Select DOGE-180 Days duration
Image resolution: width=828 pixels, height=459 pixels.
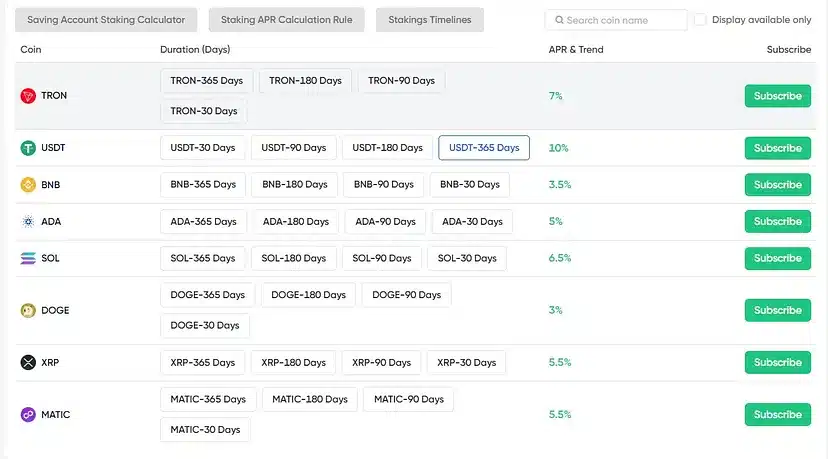click(x=308, y=295)
